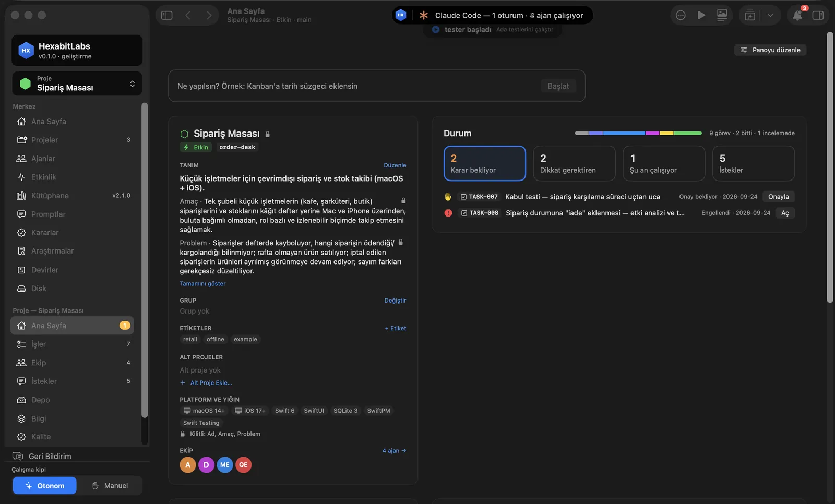
Task: Open the Proje Sipariş Masası selector
Action: (x=77, y=83)
